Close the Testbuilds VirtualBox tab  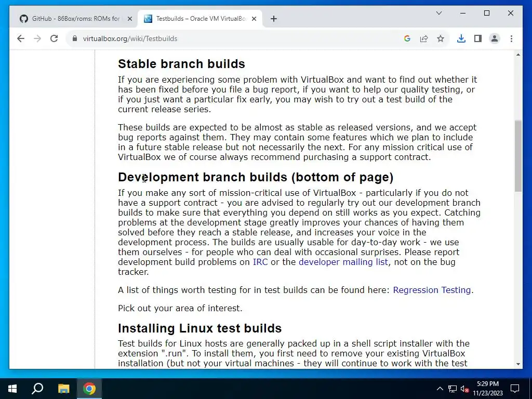[254, 19]
